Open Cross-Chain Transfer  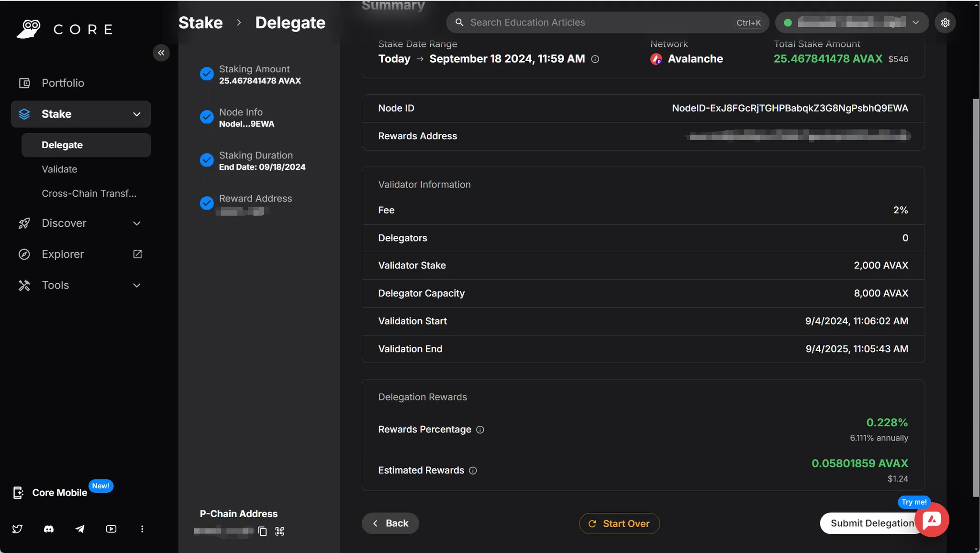coord(89,193)
